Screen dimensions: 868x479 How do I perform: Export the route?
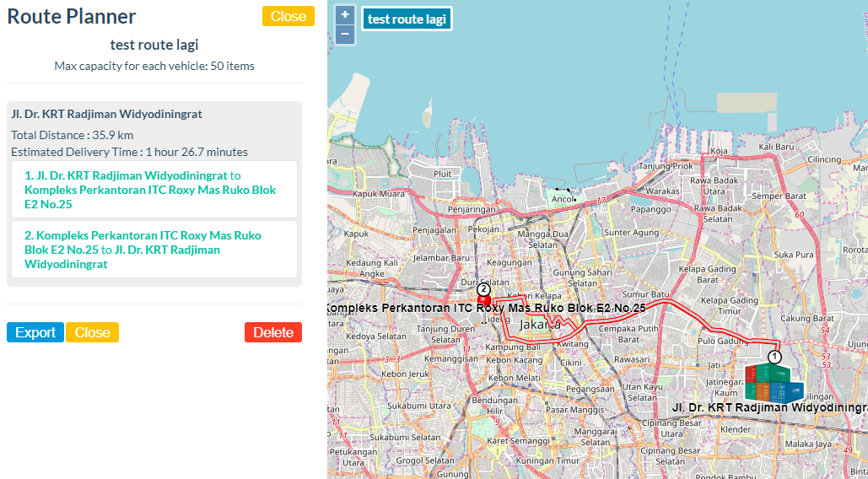(35, 332)
